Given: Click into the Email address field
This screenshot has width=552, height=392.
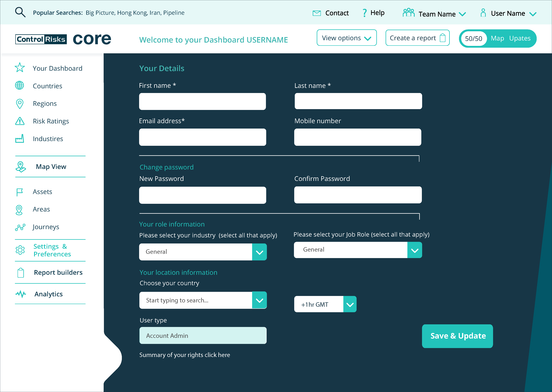Looking at the screenshot, I should click(x=203, y=137).
